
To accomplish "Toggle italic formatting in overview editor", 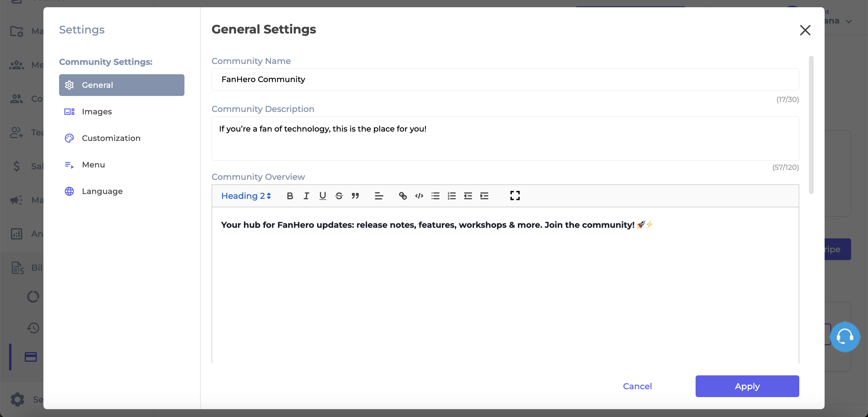I will coord(306,196).
